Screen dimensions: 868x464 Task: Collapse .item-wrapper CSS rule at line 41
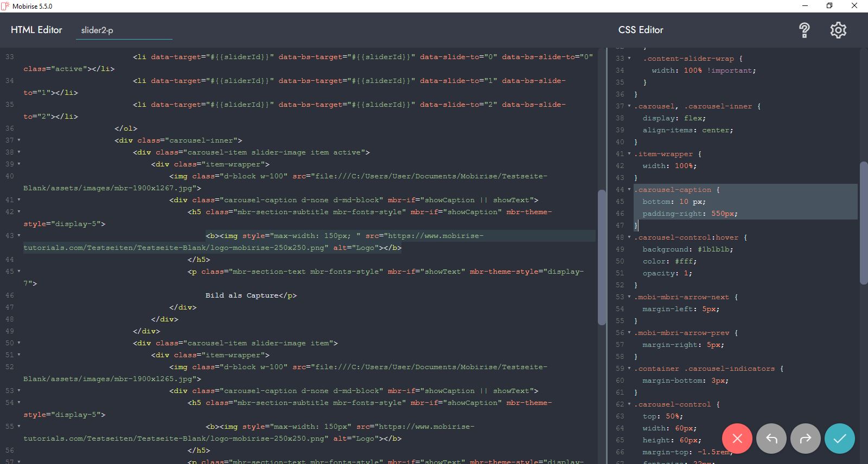click(629, 154)
